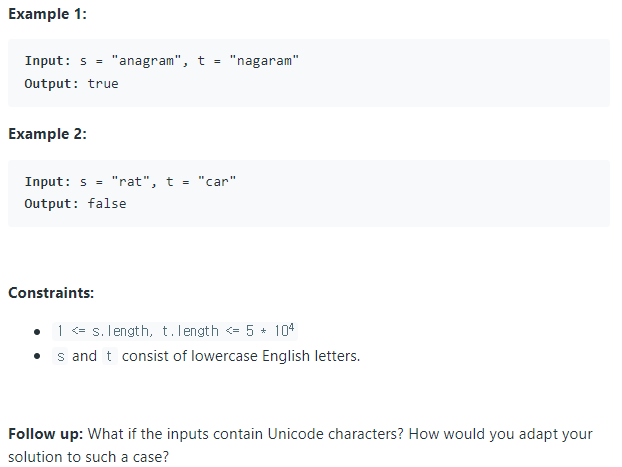The height and width of the screenshot is (467, 622).
Task: Click the bullet before the length constraint
Action: point(36,331)
